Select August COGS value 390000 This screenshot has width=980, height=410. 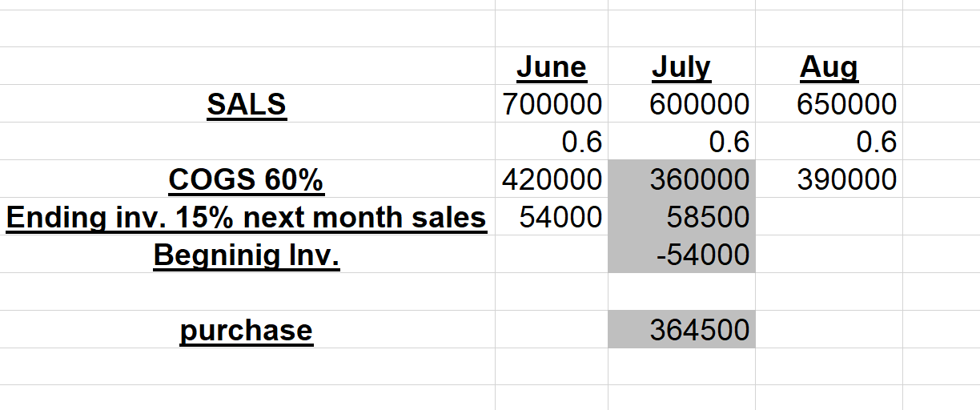pyautogui.click(x=829, y=179)
